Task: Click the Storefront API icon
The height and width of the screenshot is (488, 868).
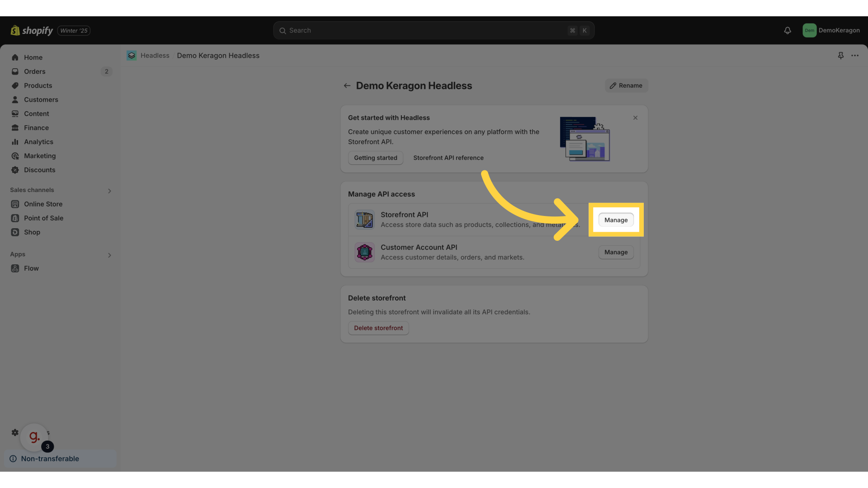Action: [364, 220]
